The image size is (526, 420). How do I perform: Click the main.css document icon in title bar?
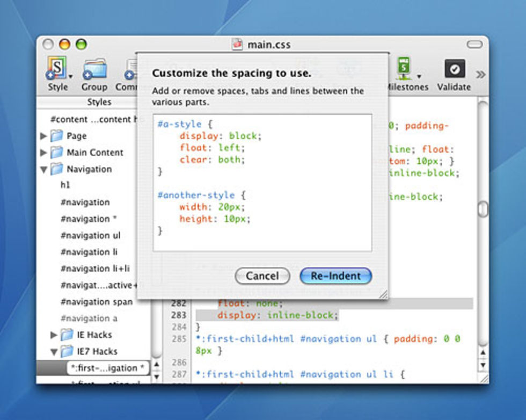pos(237,45)
